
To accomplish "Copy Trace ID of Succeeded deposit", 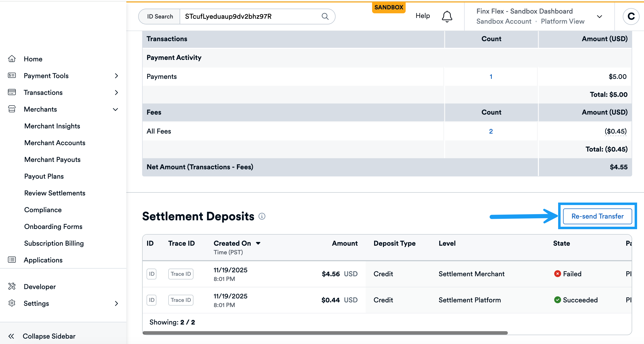I will (x=181, y=300).
